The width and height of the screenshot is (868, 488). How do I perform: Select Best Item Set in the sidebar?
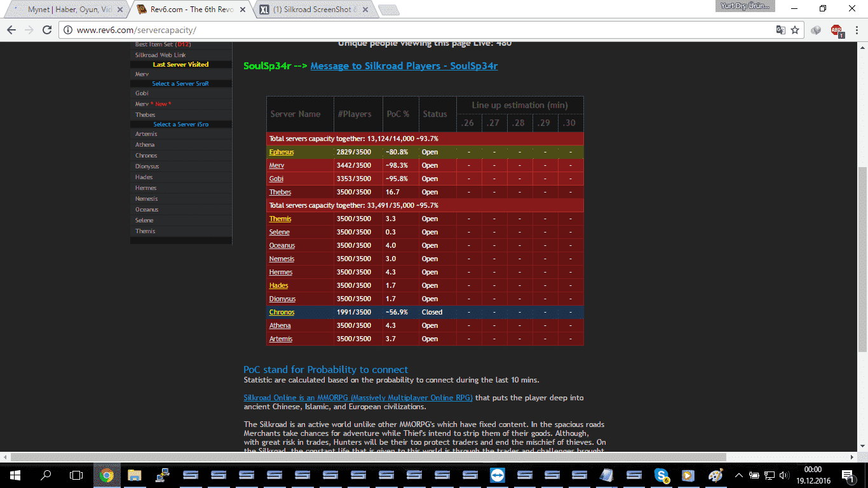pyautogui.click(x=163, y=44)
